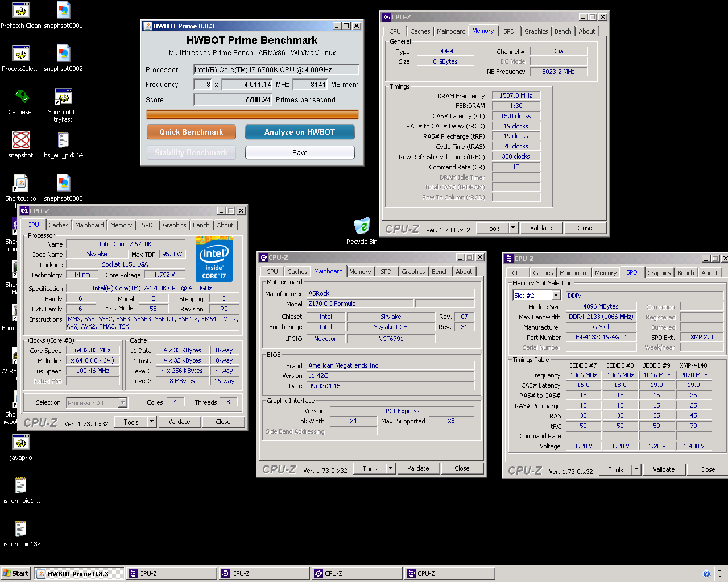Click the HWBOT Prime title bar icon

click(148, 26)
